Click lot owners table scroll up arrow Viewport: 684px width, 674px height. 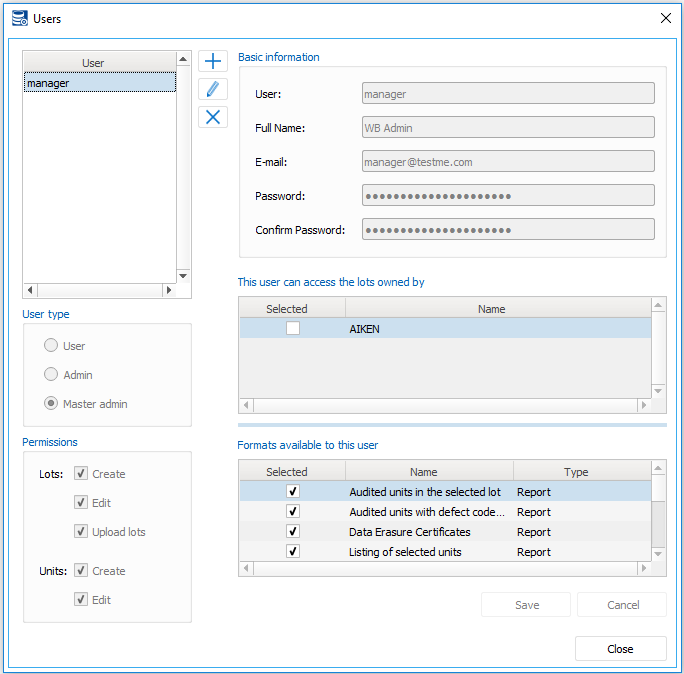coord(658,305)
